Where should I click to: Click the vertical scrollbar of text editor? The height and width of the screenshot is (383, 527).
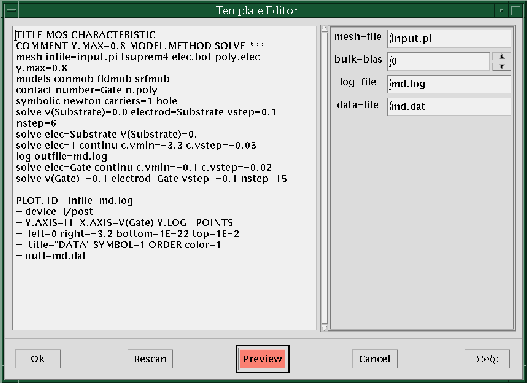(324, 178)
